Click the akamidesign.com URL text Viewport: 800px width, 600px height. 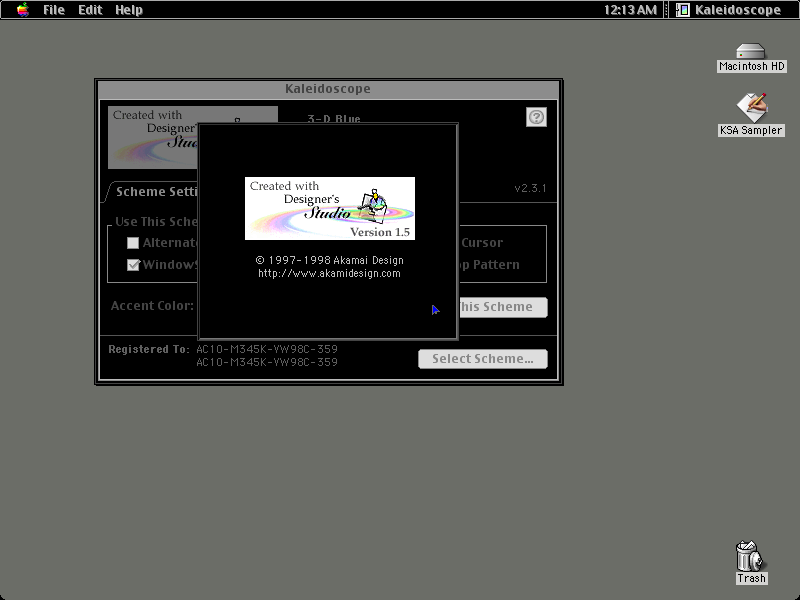(329, 273)
